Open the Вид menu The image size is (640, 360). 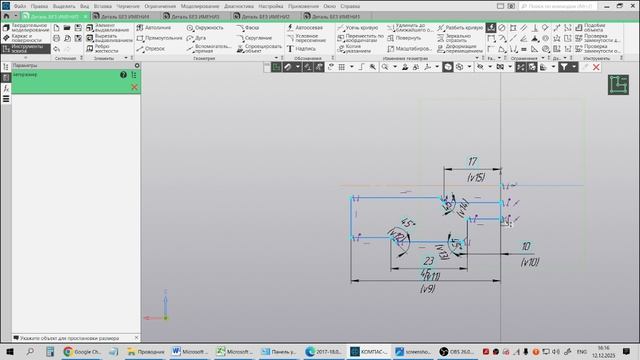click(x=84, y=6)
